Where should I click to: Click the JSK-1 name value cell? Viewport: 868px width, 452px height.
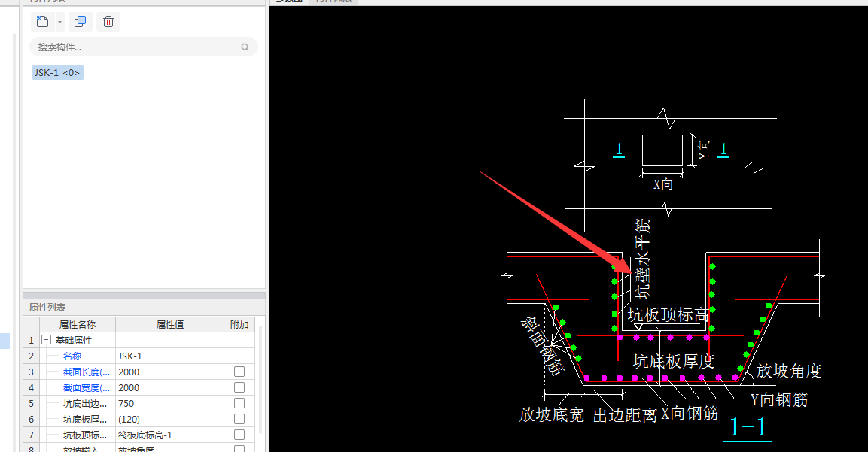(x=169, y=356)
